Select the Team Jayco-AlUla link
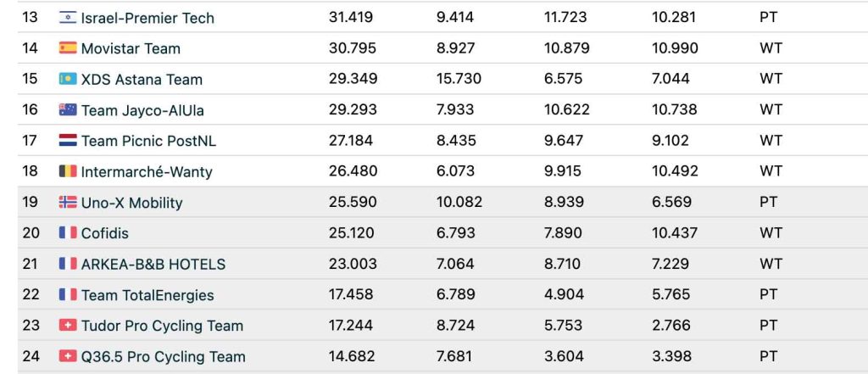868x374 pixels. pyautogui.click(x=142, y=110)
